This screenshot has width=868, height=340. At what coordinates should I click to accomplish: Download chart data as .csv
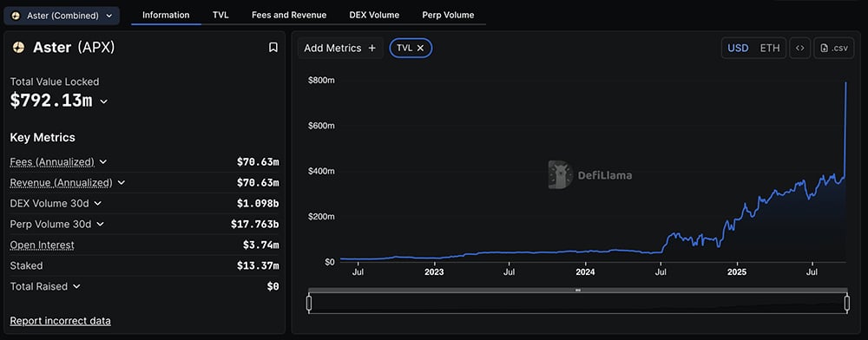click(833, 48)
